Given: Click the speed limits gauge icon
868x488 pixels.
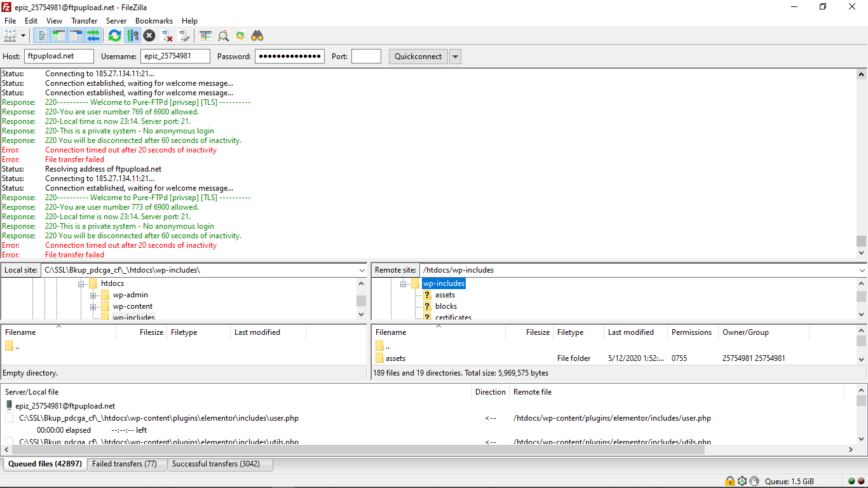Looking at the screenshot, I should [x=754, y=481].
